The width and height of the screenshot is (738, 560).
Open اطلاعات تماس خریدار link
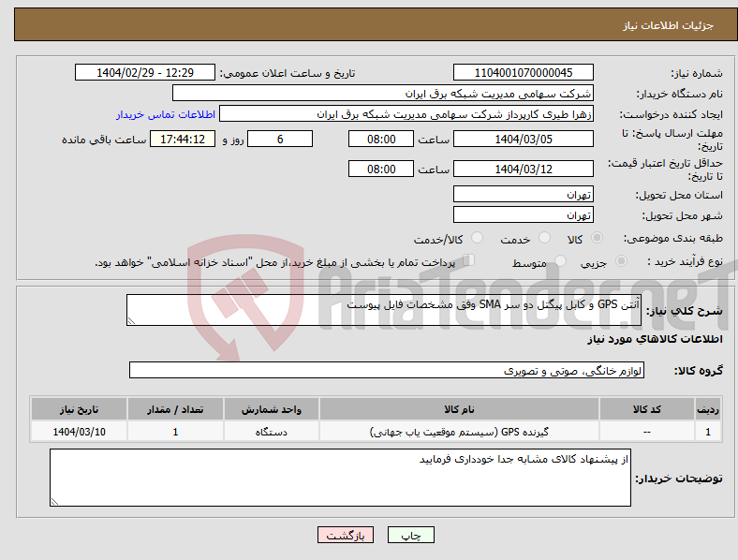click(x=166, y=114)
